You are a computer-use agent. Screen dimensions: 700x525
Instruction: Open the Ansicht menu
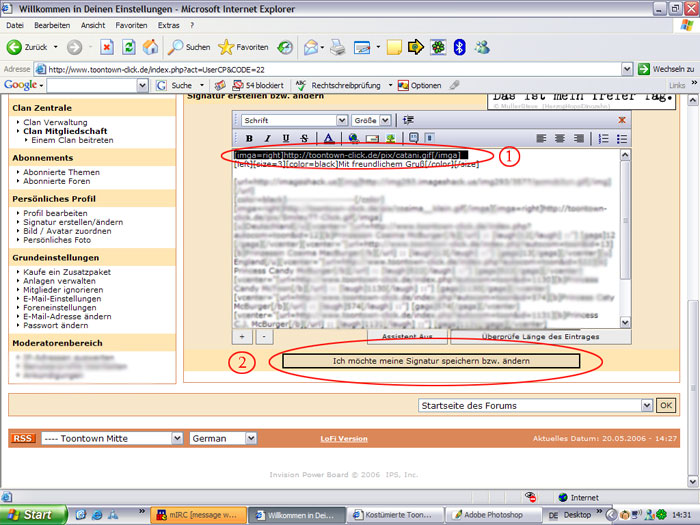click(x=93, y=25)
